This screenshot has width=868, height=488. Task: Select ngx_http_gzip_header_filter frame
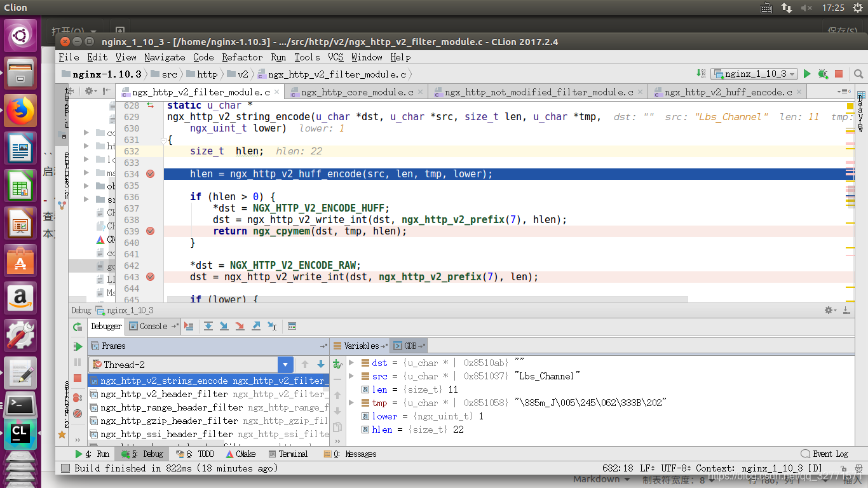208,421
